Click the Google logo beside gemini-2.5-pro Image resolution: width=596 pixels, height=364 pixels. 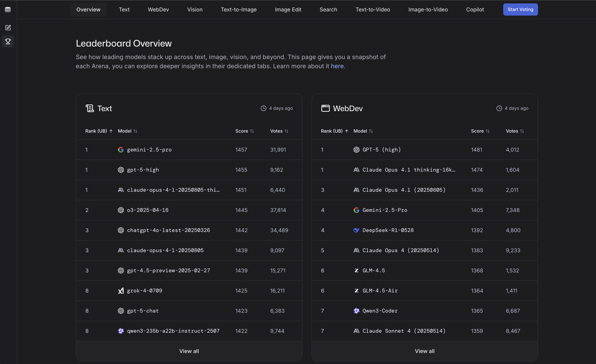121,150
